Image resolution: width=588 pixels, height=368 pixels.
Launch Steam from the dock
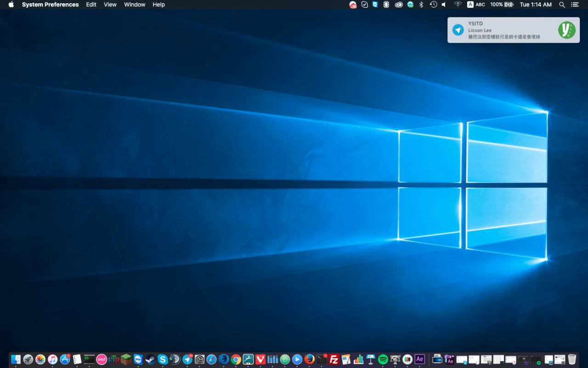[x=150, y=359]
